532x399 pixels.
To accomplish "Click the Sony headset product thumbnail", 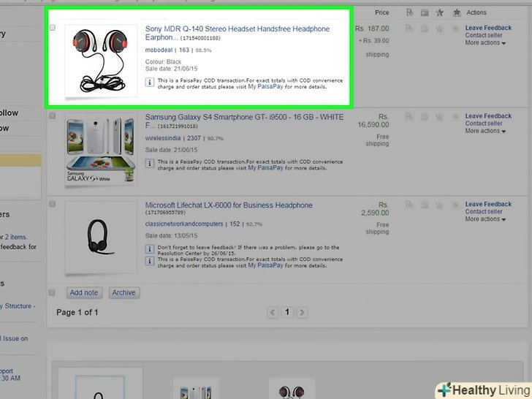I will coord(101,61).
